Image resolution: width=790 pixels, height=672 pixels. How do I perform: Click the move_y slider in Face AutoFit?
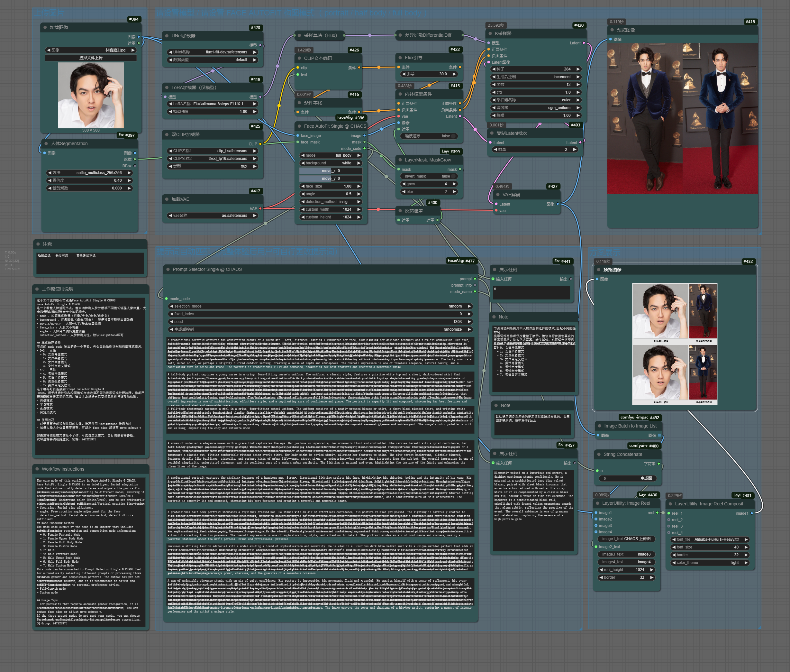tap(331, 179)
